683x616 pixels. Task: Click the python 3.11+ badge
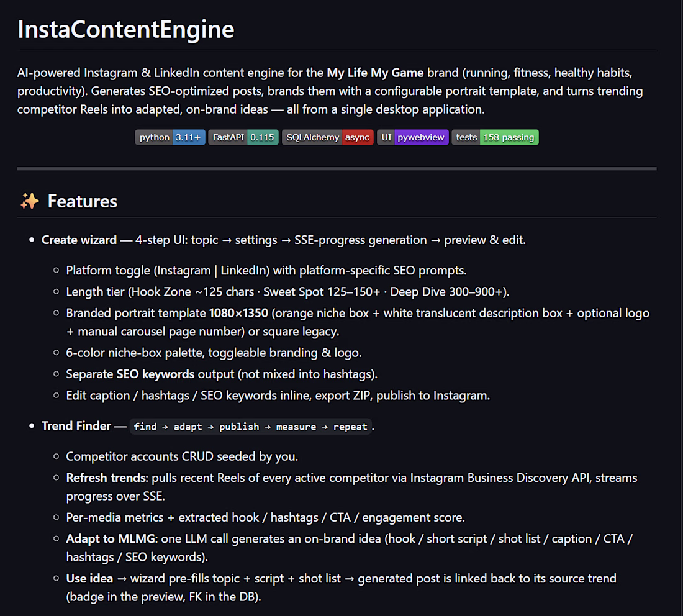pyautogui.click(x=170, y=137)
